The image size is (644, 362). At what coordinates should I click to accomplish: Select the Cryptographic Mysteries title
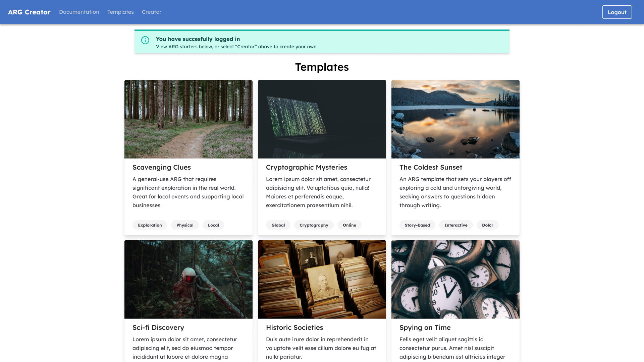click(x=307, y=167)
